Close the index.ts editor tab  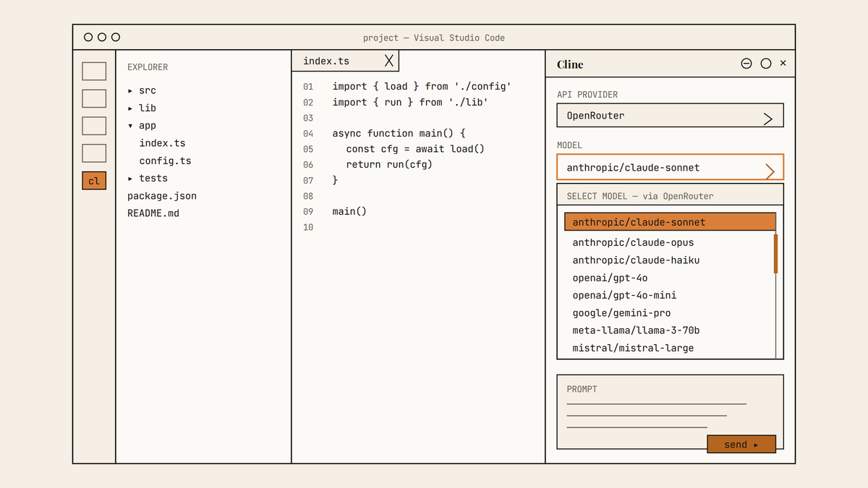click(x=389, y=61)
